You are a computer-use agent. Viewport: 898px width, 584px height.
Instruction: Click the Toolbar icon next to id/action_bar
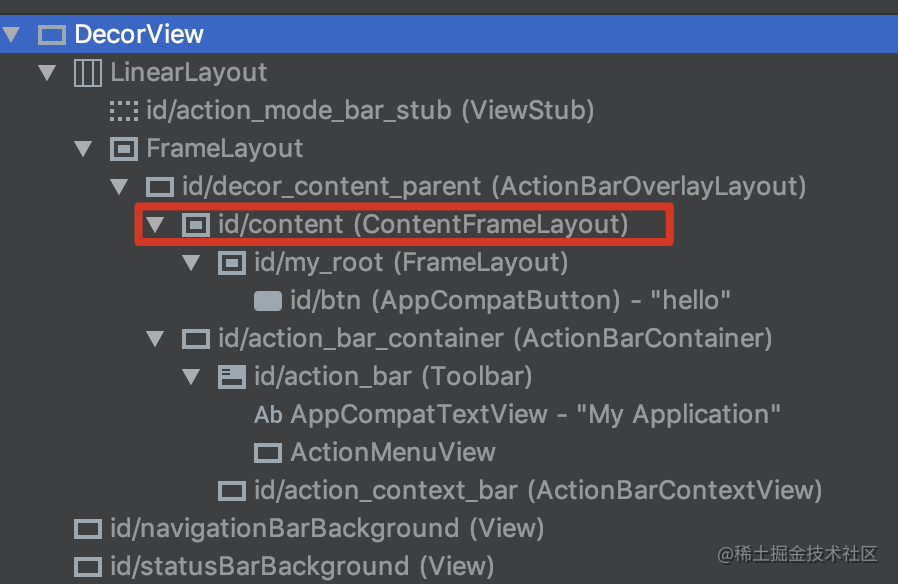pyautogui.click(x=230, y=376)
